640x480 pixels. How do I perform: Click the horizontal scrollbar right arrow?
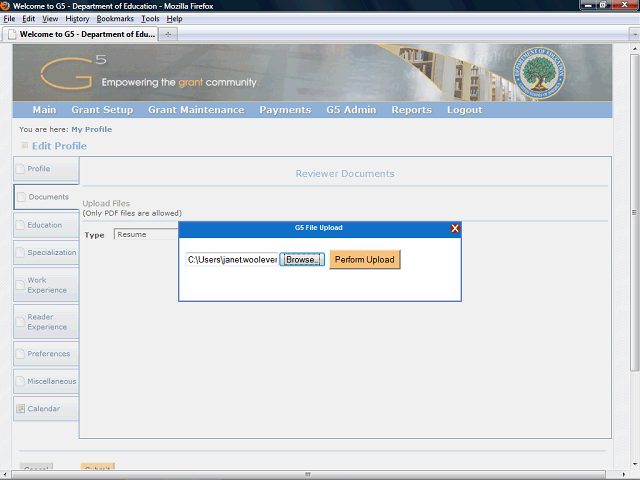pos(624,474)
